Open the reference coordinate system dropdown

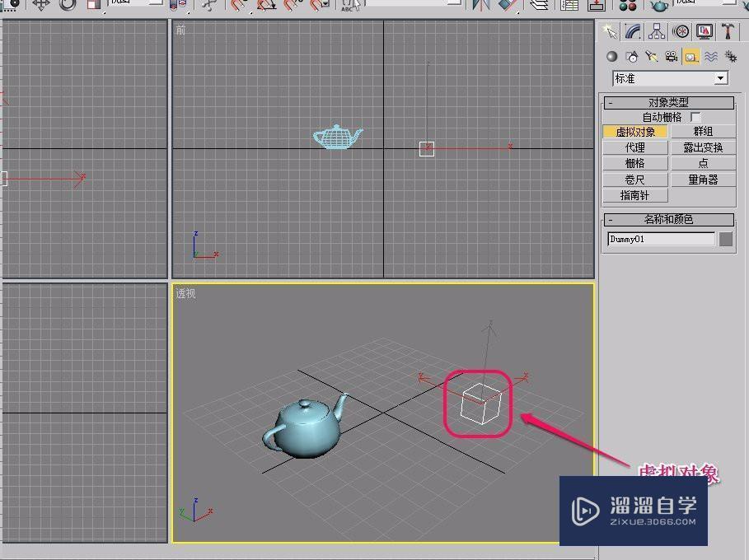pyautogui.click(x=136, y=2)
